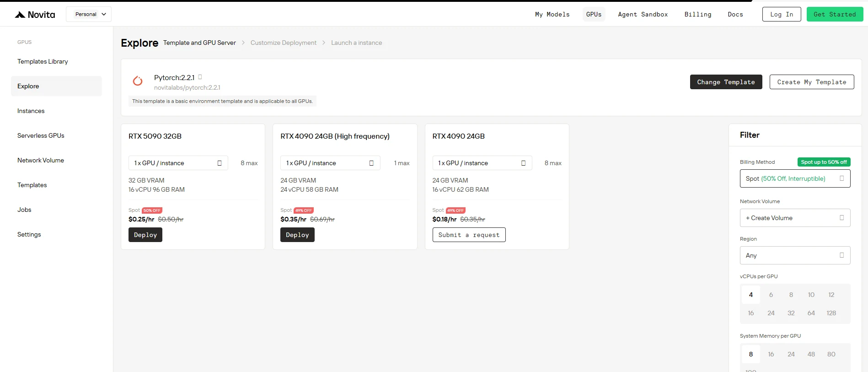Click the Spot up to 50% off badge
The image size is (868, 372).
[824, 162]
